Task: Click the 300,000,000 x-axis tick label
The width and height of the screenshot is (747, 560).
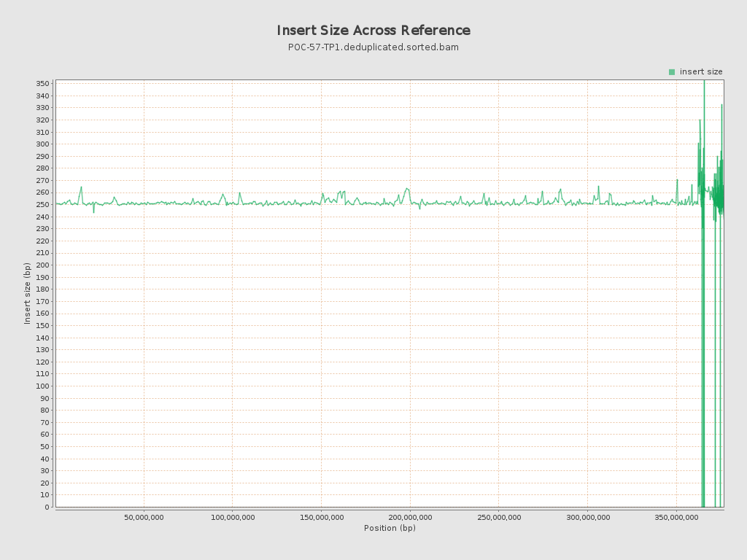Action: click(588, 518)
